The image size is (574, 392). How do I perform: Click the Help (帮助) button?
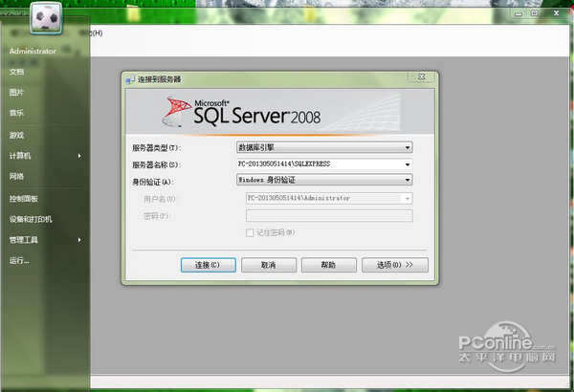pyautogui.click(x=329, y=265)
